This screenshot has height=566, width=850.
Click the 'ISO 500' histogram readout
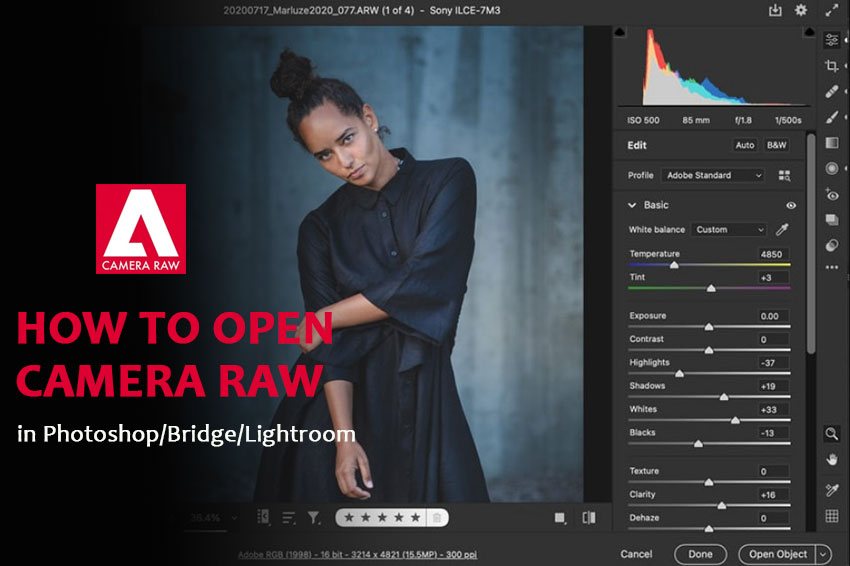643,120
